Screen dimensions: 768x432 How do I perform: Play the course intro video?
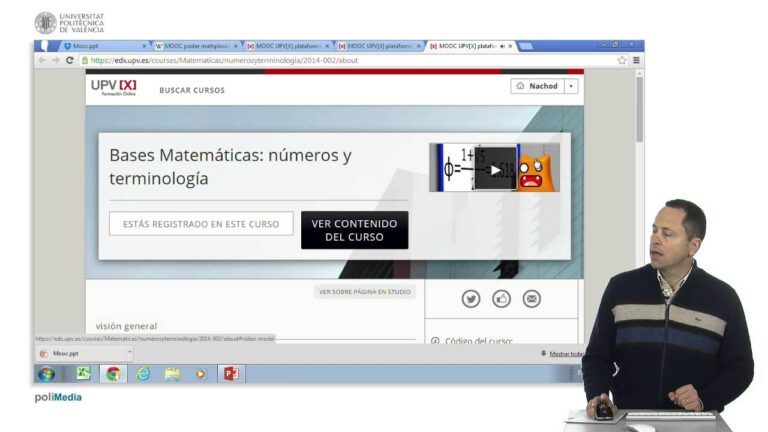click(x=495, y=168)
